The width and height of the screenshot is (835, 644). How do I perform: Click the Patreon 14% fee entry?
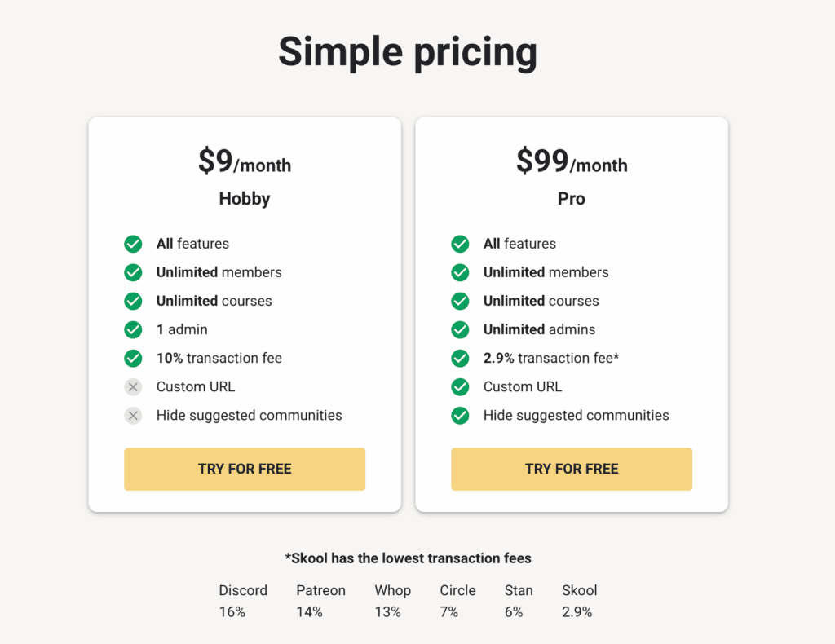[x=320, y=602]
